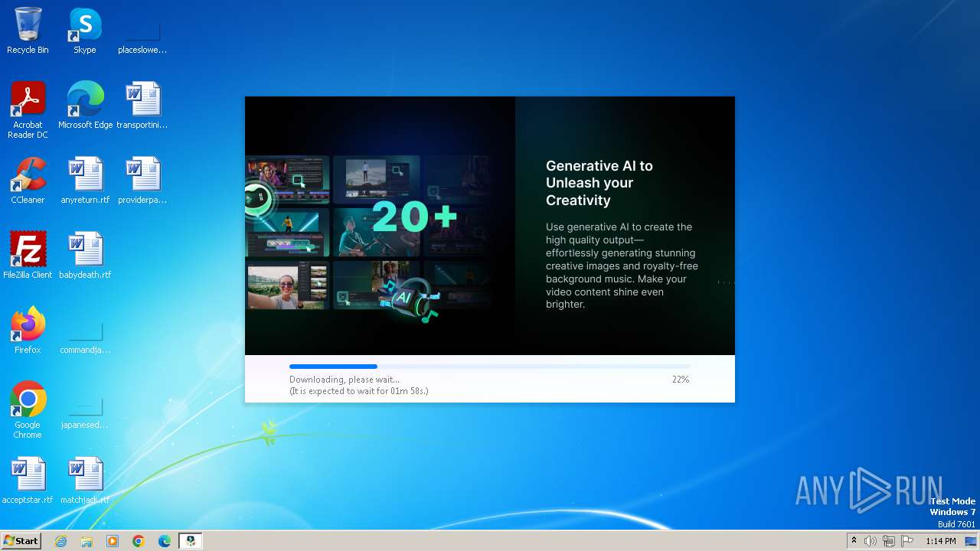Switch to the running installer taskbar button
980x551 pixels.
click(191, 541)
